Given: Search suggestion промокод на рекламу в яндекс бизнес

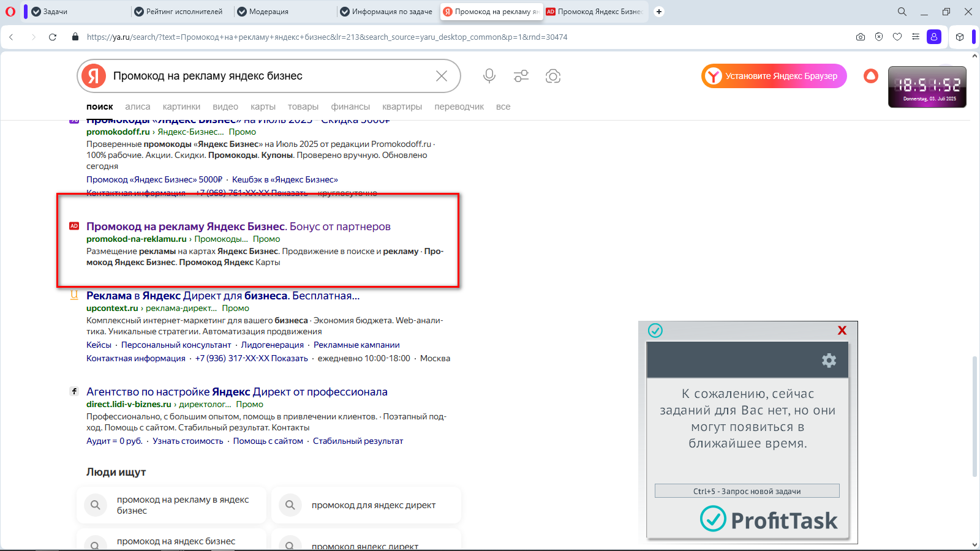Looking at the screenshot, I should [x=171, y=505].
